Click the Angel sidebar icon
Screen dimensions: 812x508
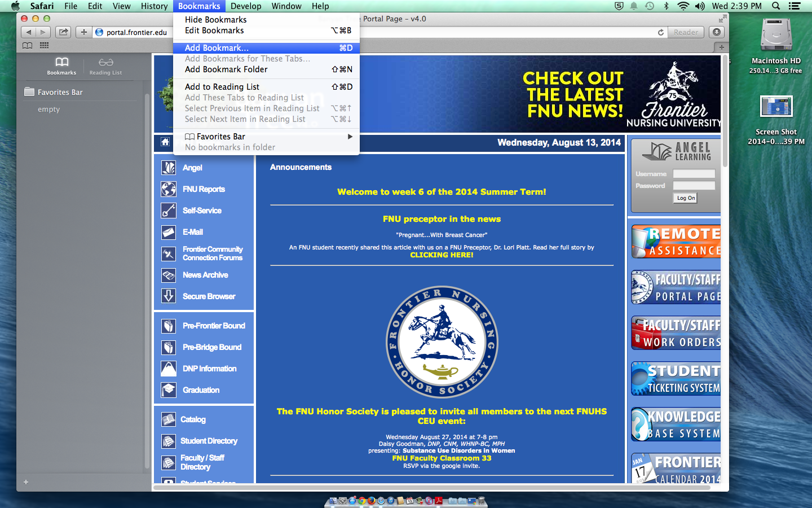click(x=168, y=168)
